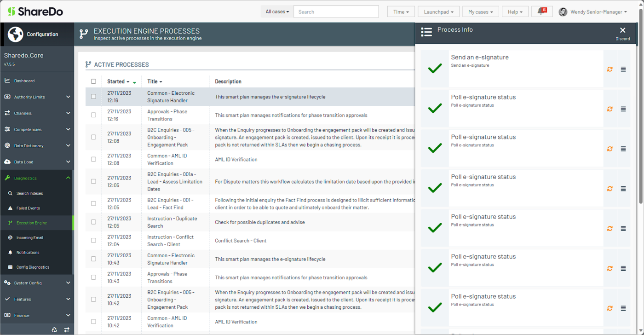Open Search Indexes via its magnifier icon

(x=11, y=193)
